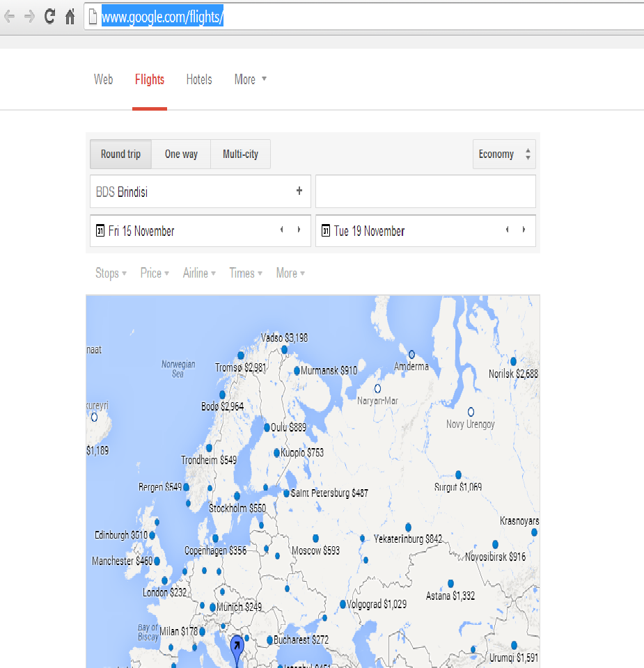
Task: Click the Bergen $549 map dot
Action: (187, 486)
